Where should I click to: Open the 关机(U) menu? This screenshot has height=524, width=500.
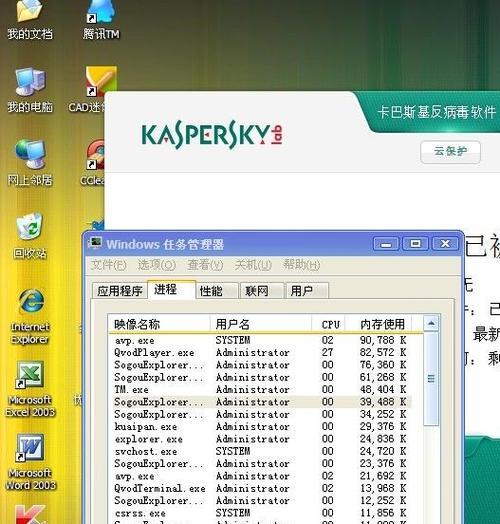tap(253, 265)
